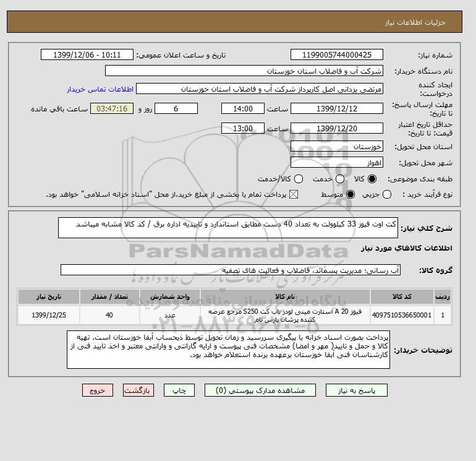Toggle the اسناد خزانه اسلامی payment checkbox

coord(294,194)
